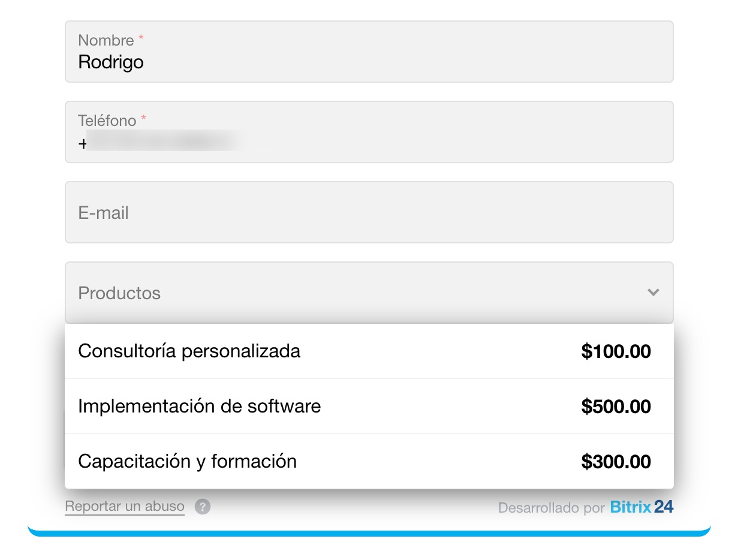Click the Teléfono field label
The width and height of the screenshot is (747, 560).
click(x=107, y=121)
